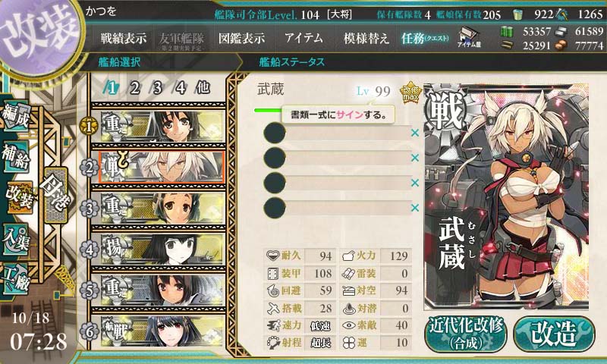
Task: Open the アイテム屋 item shop icon
Action: pyautogui.click(x=469, y=37)
